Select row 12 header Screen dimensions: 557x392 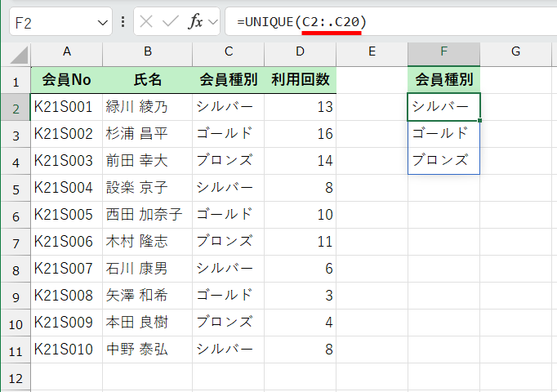click(16, 377)
